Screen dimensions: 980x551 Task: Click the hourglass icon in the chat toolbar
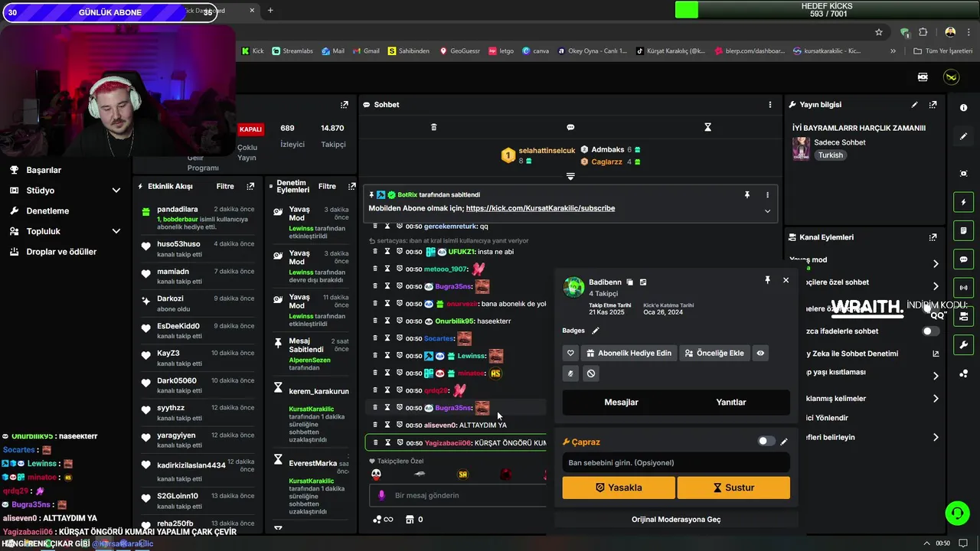(707, 127)
